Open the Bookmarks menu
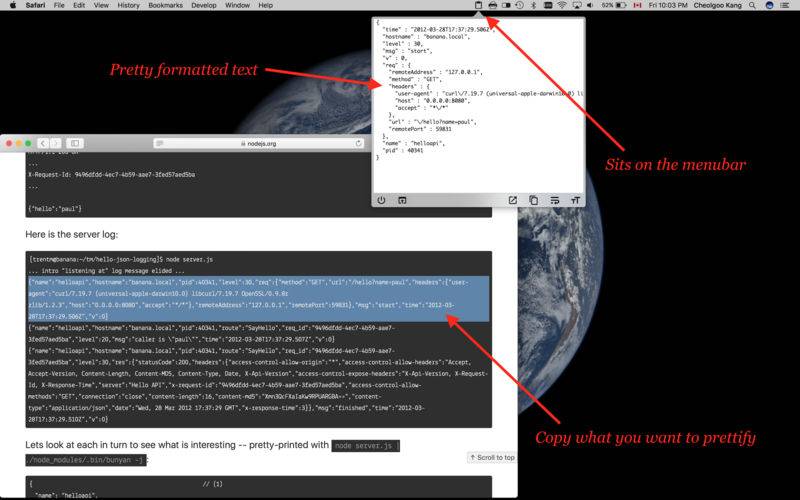800x500 pixels. pyautogui.click(x=165, y=5)
